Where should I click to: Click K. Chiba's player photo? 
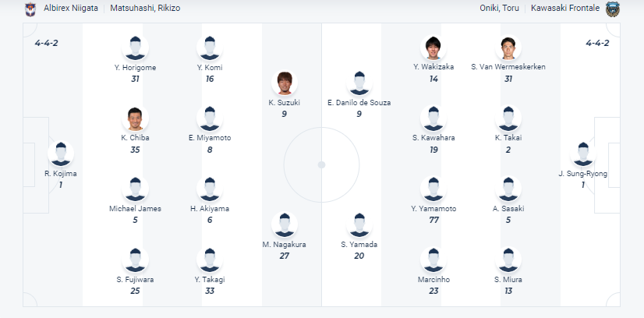[x=135, y=119]
